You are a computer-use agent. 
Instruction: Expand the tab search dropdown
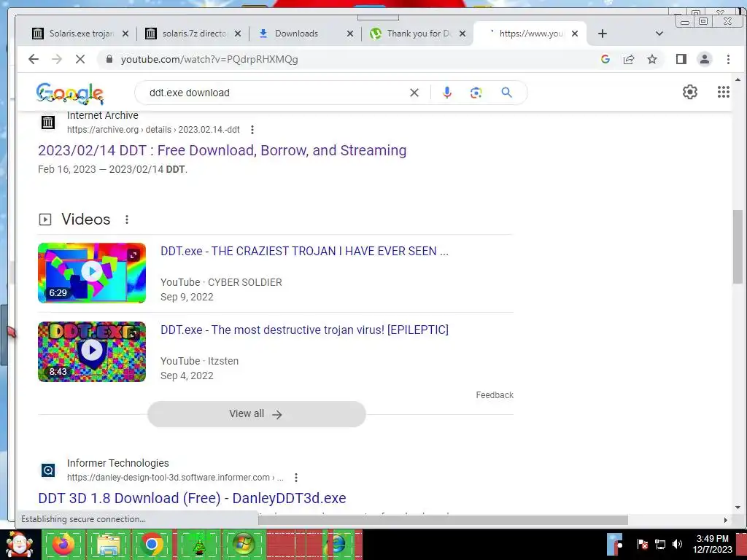659,34
